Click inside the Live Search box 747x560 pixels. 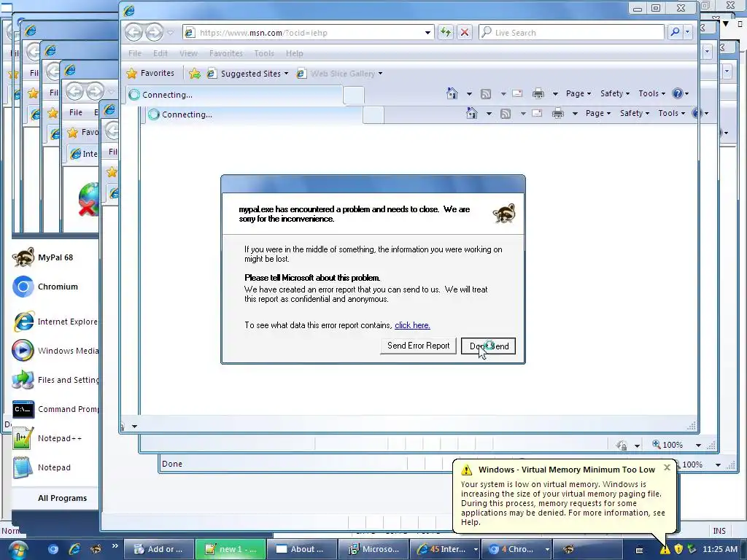click(x=572, y=32)
